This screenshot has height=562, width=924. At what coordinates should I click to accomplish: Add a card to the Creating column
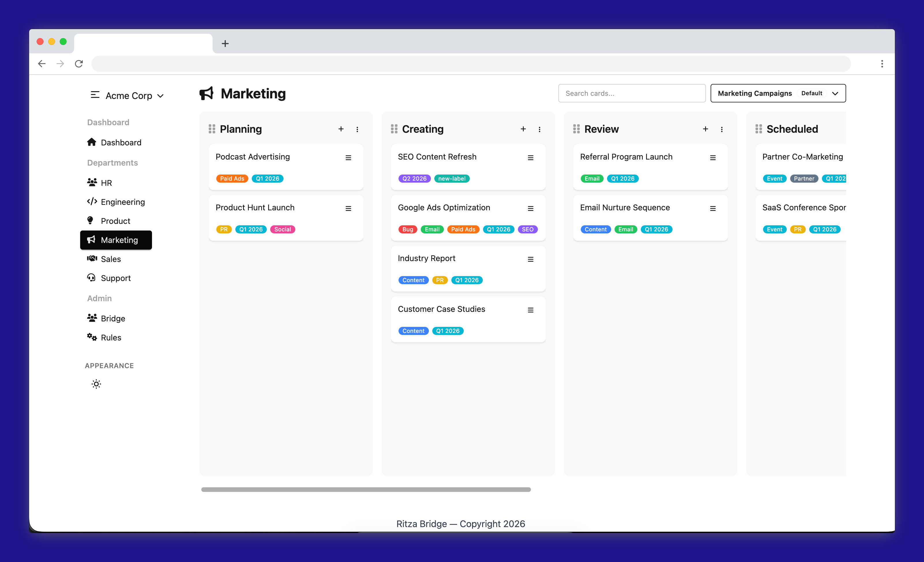(x=523, y=129)
